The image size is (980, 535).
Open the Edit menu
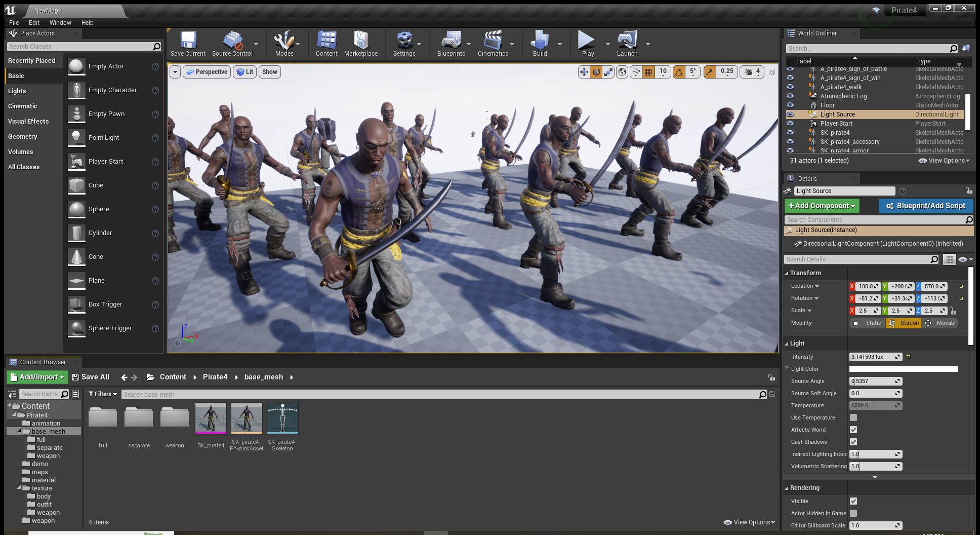click(34, 23)
